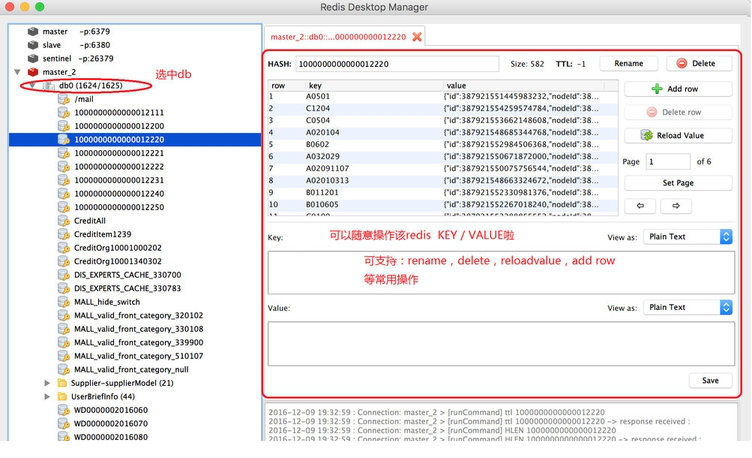Click the red master_2 connection icon
This screenshot has width=752, height=458.
pyautogui.click(x=33, y=72)
